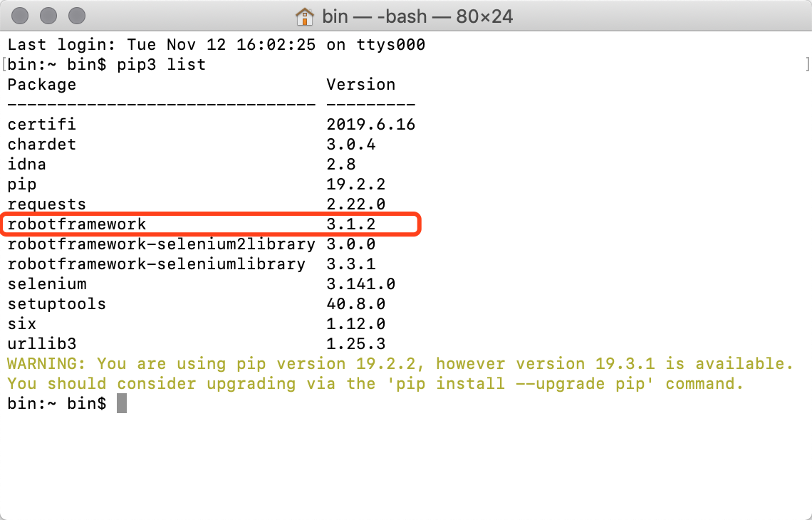Minimize the Terminal window with the middle button
812x520 pixels.
pos(49,16)
